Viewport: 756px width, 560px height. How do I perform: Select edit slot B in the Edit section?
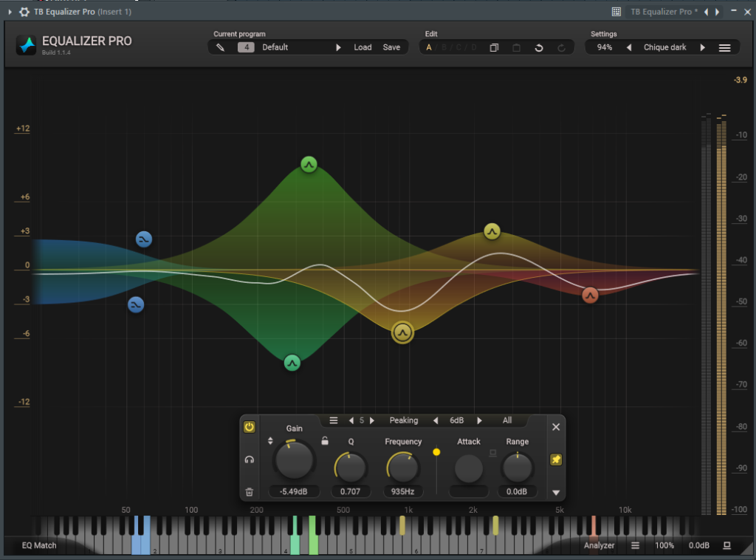444,47
